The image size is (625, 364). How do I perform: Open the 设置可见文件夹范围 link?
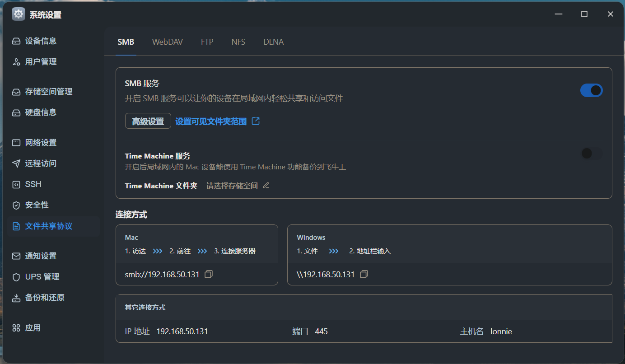[x=211, y=121]
